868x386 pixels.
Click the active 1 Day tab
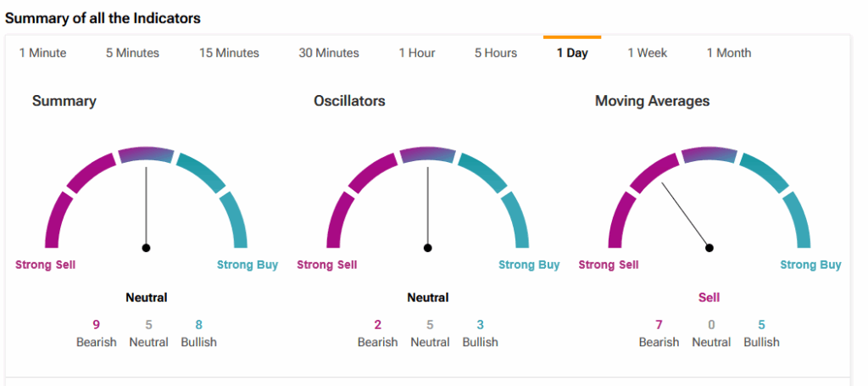coord(572,53)
